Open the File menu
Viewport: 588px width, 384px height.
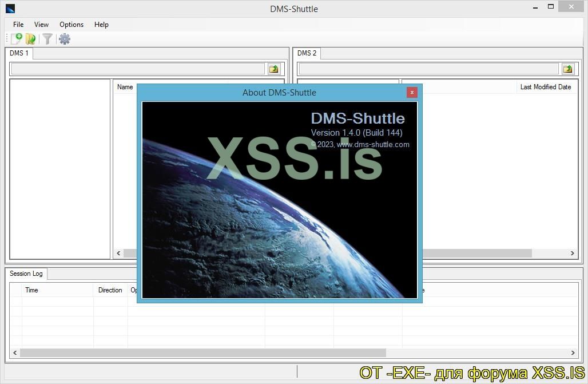point(18,25)
